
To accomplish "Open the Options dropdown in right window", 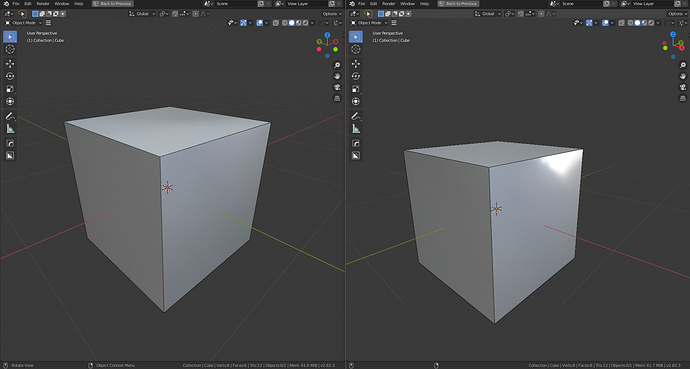I will [677, 14].
